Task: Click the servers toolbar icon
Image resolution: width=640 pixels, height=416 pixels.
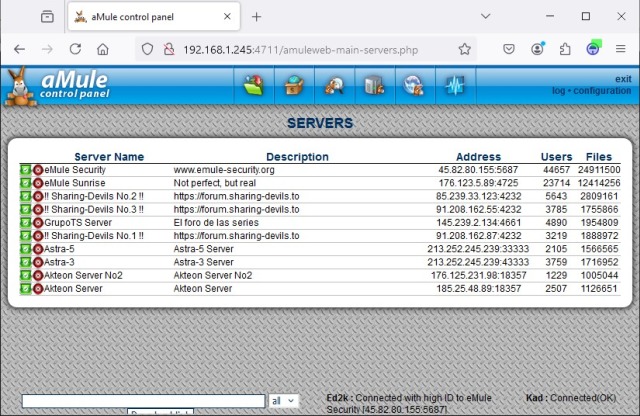Action: [374, 86]
